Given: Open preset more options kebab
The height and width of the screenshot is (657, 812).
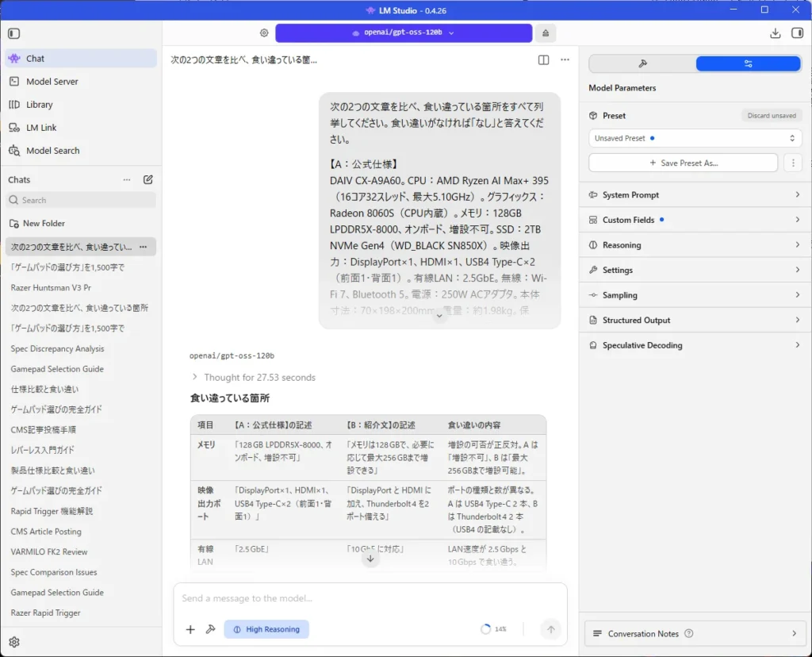Looking at the screenshot, I should [x=793, y=163].
